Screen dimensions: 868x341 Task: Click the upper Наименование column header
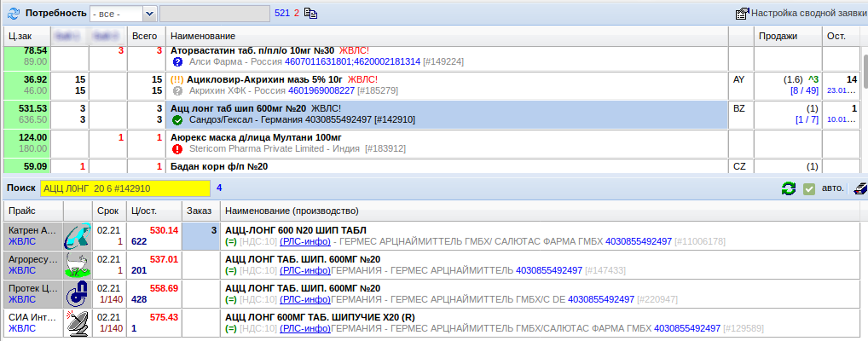448,36
